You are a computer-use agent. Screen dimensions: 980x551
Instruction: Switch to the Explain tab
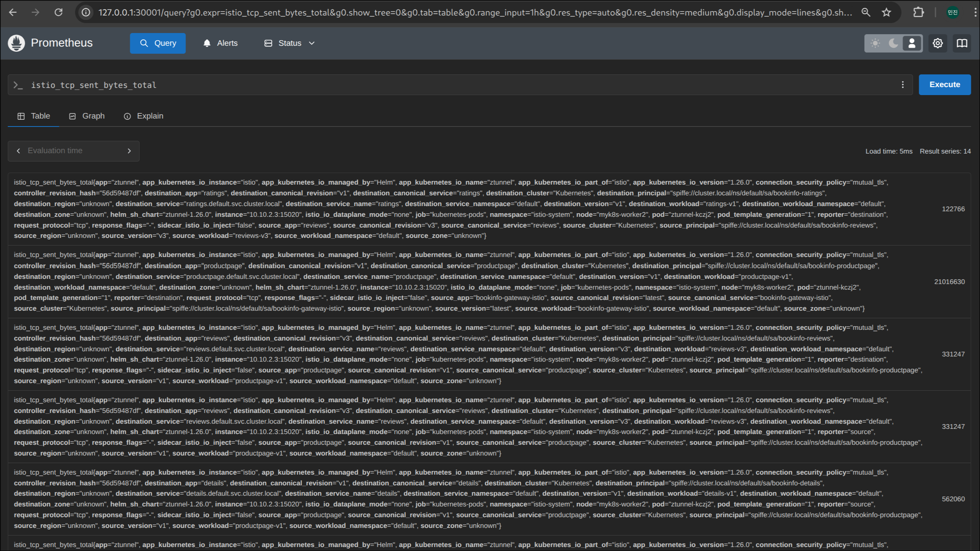(144, 116)
